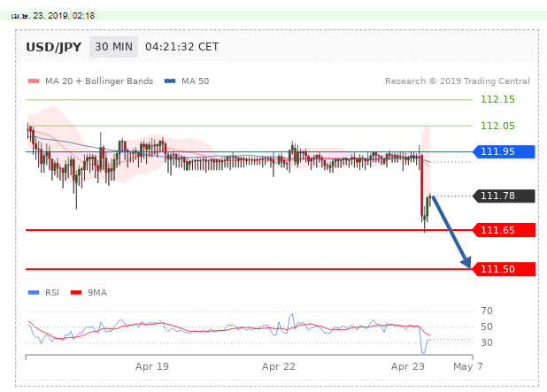Click the USD/JPY pair title
The width and height of the screenshot is (547, 392).
(x=54, y=47)
